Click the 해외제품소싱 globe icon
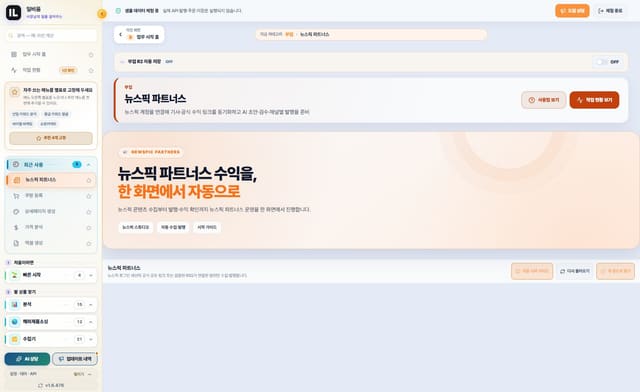The width and height of the screenshot is (640, 392). pyautogui.click(x=15, y=322)
